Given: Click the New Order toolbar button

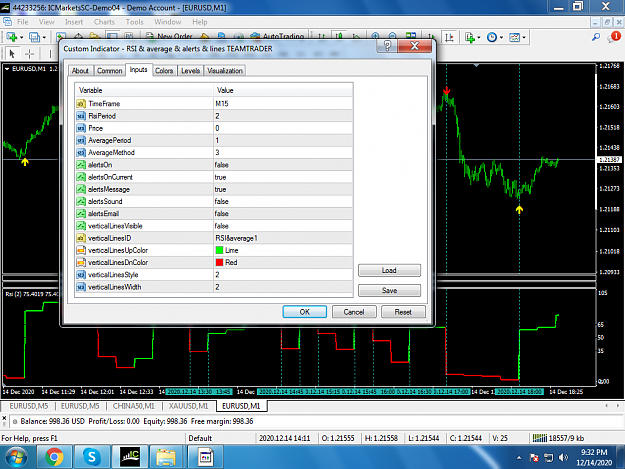Looking at the screenshot, I should tap(169, 37).
